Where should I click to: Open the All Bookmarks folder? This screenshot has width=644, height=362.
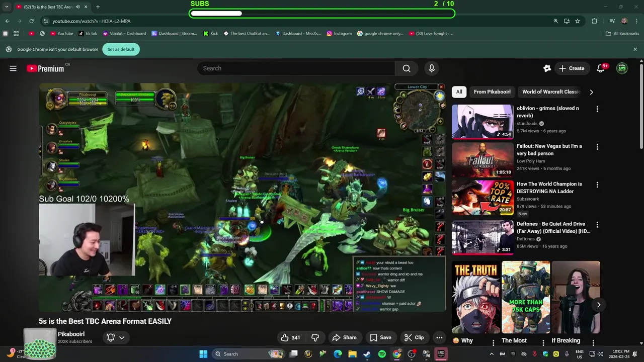click(x=622, y=34)
